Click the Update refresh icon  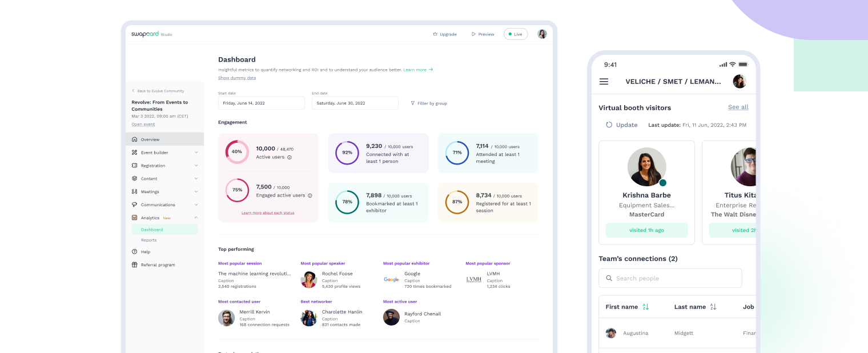tap(609, 125)
